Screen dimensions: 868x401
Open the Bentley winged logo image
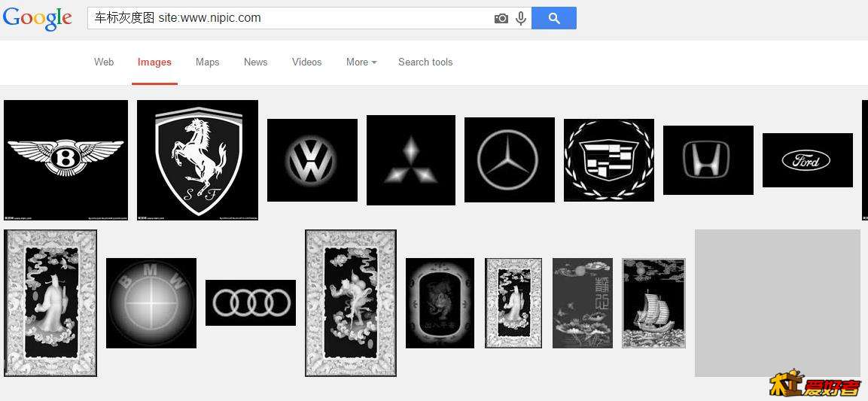(66, 160)
